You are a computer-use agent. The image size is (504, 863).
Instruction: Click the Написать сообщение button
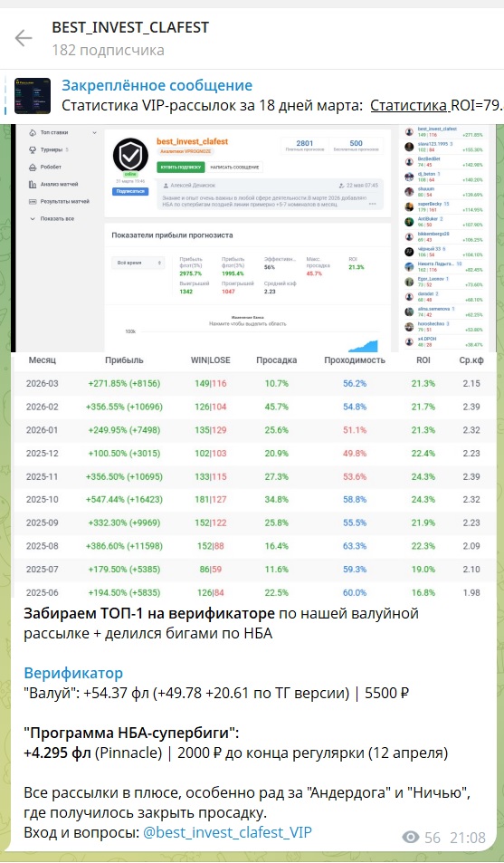pyautogui.click(x=234, y=167)
